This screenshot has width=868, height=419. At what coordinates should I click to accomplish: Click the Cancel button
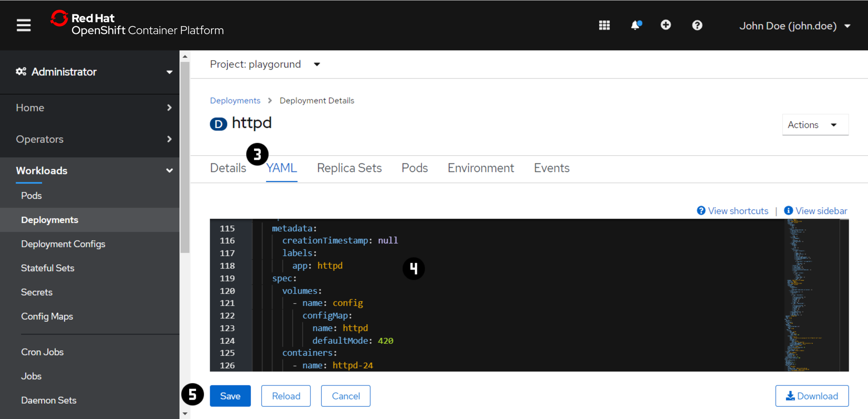point(346,396)
